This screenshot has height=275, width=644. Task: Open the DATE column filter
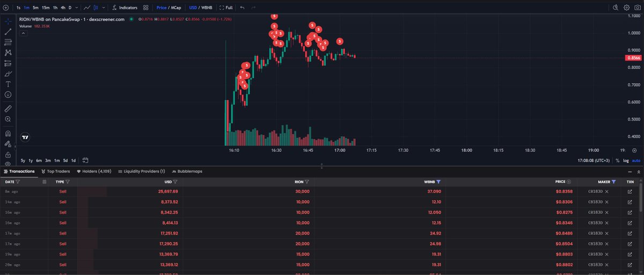tap(18, 182)
